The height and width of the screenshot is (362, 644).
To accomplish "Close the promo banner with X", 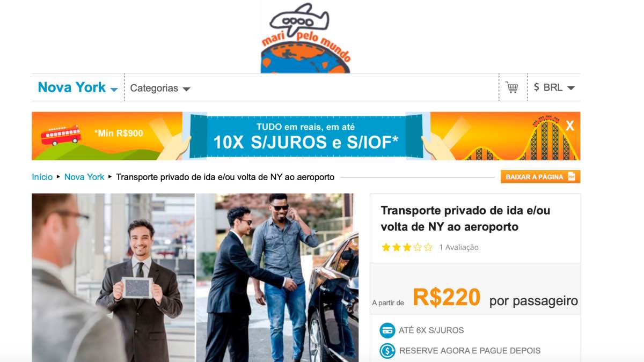I will pos(569,126).
